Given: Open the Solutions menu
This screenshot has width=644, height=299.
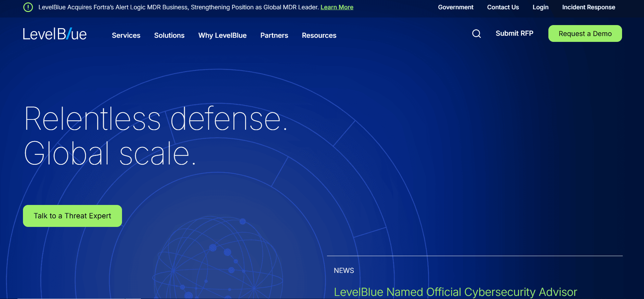Looking at the screenshot, I should (169, 35).
